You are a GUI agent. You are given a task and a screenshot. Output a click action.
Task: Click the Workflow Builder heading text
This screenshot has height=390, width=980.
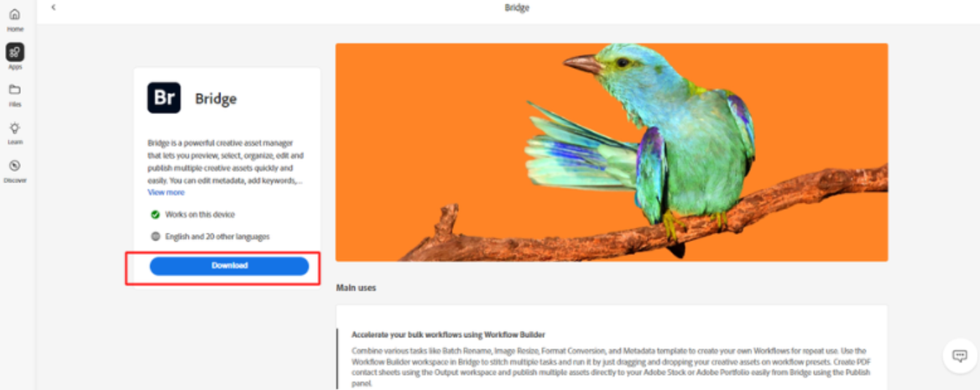(446, 335)
